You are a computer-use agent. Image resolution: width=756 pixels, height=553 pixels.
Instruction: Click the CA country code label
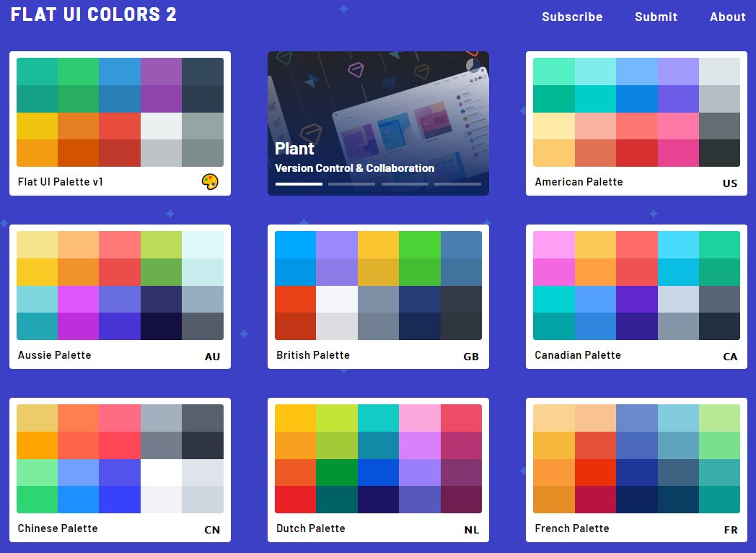tap(730, 357)
